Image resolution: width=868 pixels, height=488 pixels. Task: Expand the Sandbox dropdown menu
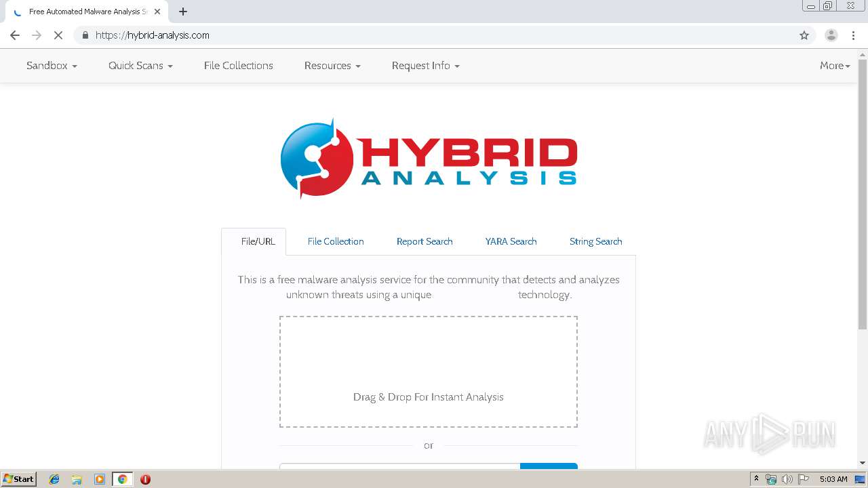click(x=52, y=66)
